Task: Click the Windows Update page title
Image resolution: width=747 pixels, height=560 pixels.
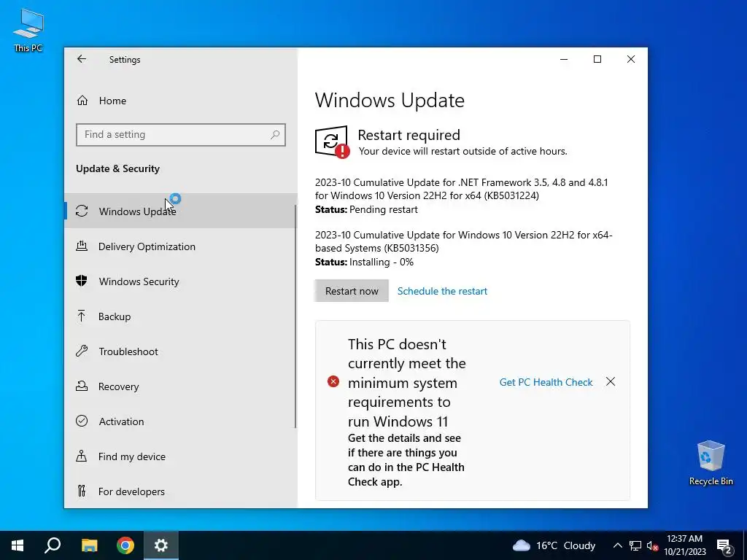Action: point(390,101)
